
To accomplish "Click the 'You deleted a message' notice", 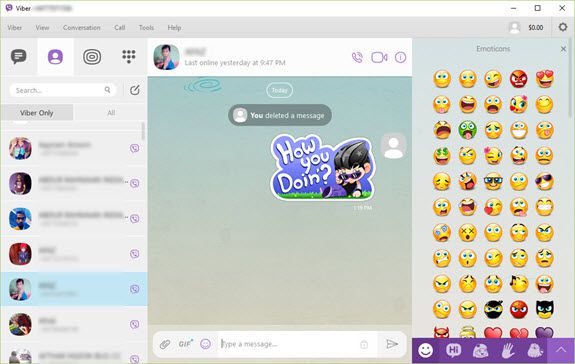I will tap(280, 115).
